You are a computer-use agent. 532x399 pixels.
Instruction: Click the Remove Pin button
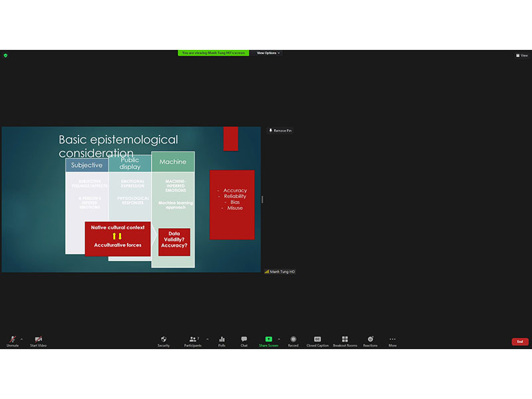[x=280, y=130]
